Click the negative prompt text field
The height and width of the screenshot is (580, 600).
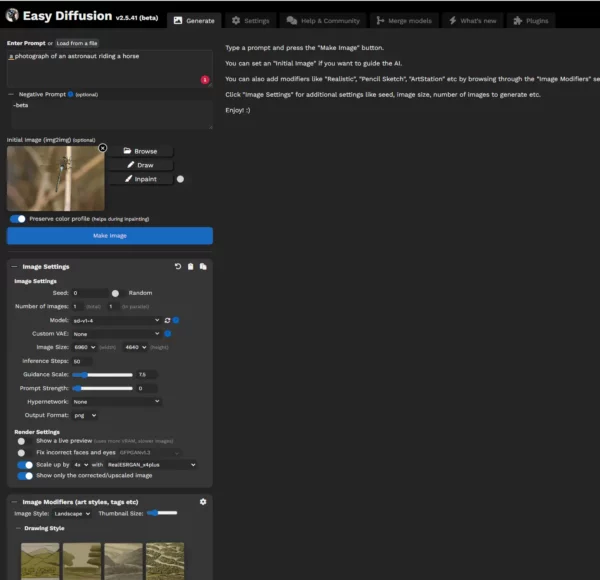click(112, 114)
